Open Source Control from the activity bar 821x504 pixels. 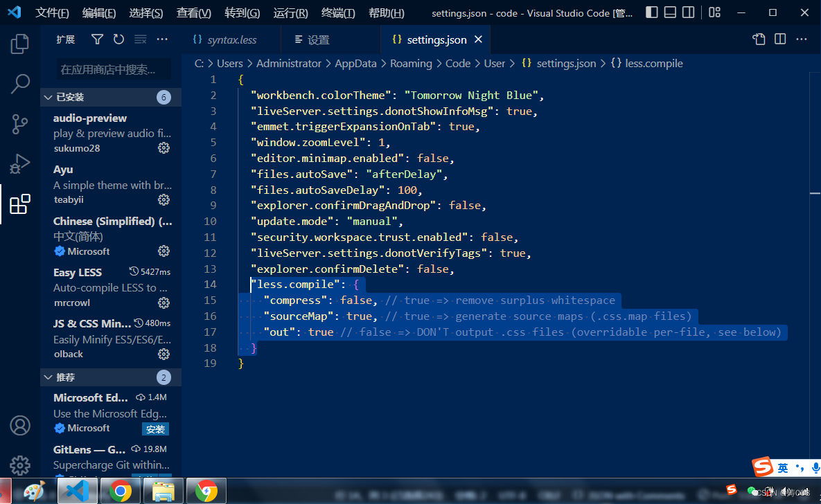[19, 124]
